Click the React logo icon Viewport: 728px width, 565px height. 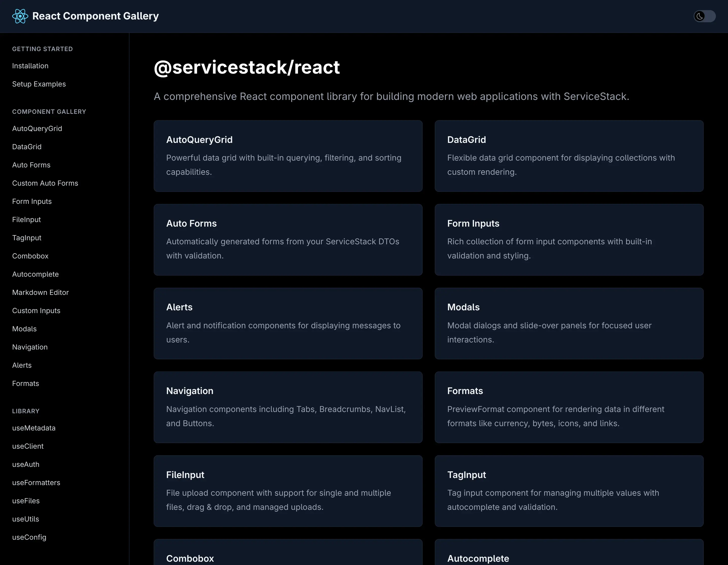[20, 16]
